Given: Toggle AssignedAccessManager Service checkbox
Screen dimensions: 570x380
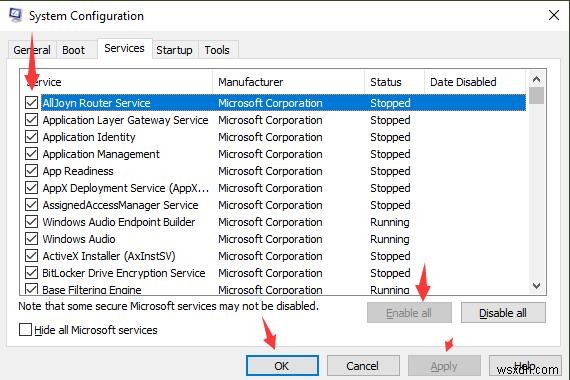Looking at the screenshot, I should click(x=32, y=205).
